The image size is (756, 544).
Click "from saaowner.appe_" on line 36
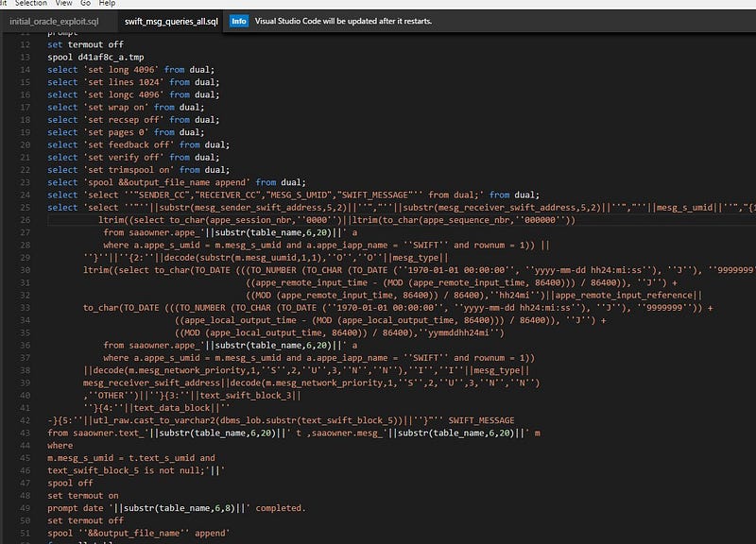152,345
